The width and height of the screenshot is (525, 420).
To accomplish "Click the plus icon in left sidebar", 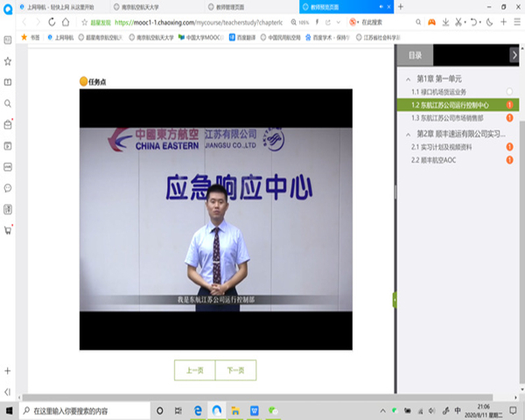I will click(x=8, y=371).
